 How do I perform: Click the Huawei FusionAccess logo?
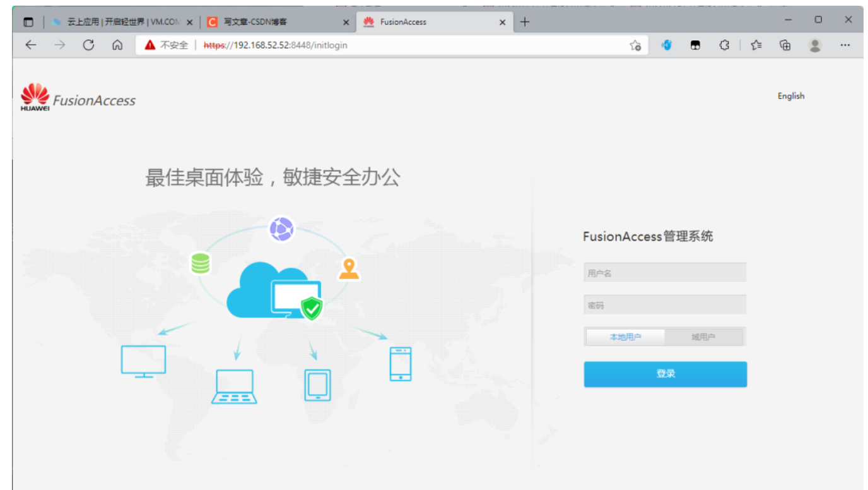[x=78, y=97]
